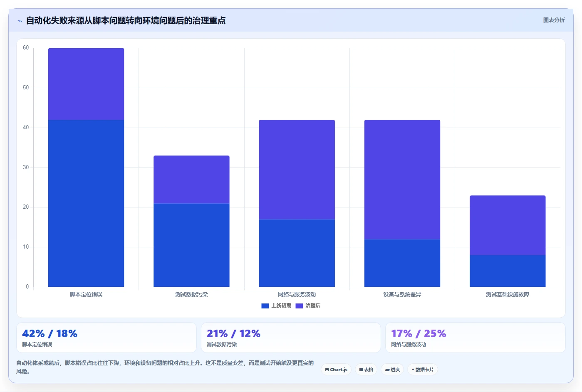This screenshot has height=392, width=582.
Task: Click the footer paragraph starting 自动化体系成熟后
Action: (x=165, y=367)
